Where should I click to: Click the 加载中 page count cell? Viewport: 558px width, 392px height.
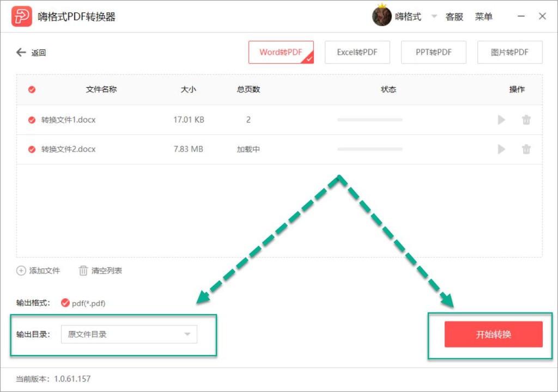point(248,149)
